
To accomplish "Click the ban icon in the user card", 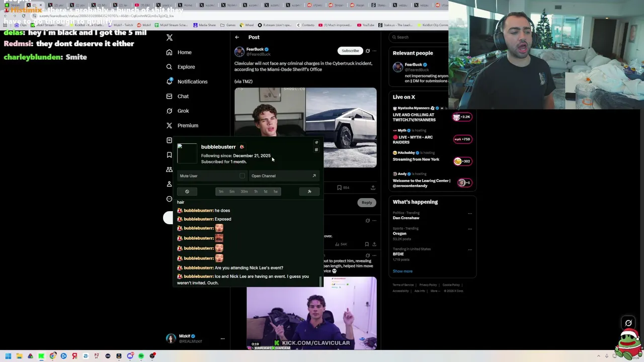I will (187, 192).
